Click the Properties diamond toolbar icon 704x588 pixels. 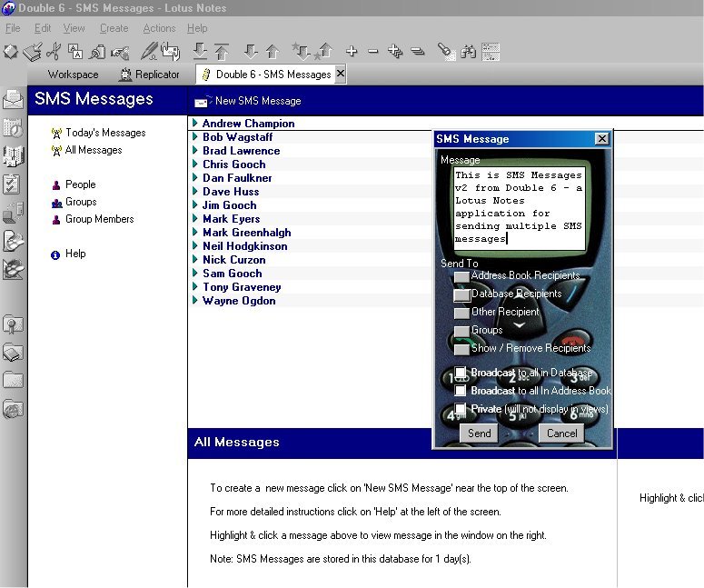[x=11, y=51]
